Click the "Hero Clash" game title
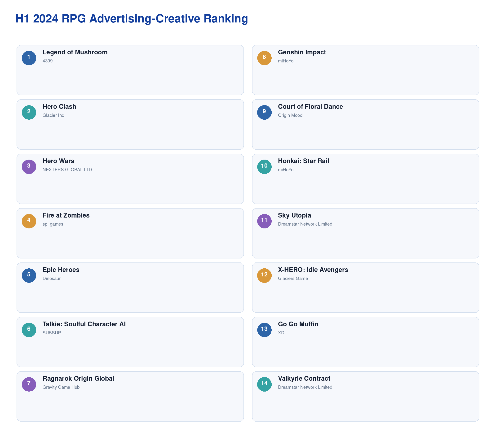 click(x=59, y=107)
